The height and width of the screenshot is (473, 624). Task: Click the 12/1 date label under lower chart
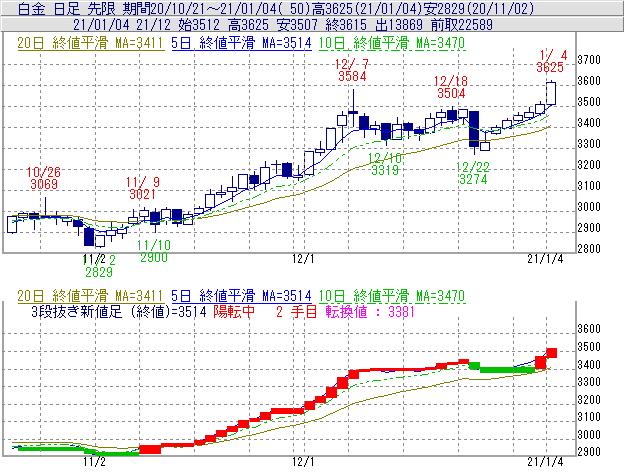pos(303,461)
